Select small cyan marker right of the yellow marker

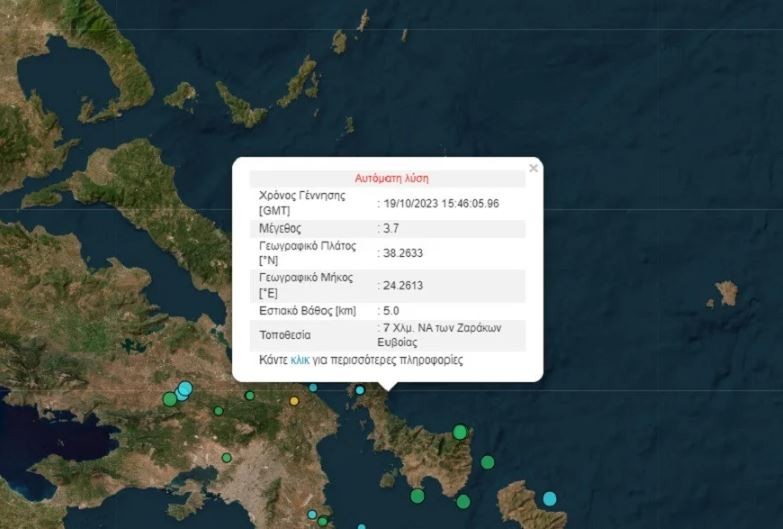tap(313, 387)
